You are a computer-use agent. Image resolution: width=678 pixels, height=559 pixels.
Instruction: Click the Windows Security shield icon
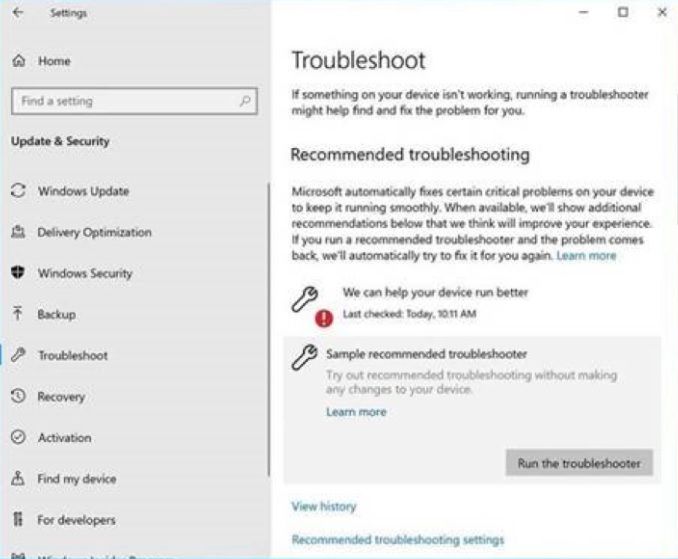point(17,273)
